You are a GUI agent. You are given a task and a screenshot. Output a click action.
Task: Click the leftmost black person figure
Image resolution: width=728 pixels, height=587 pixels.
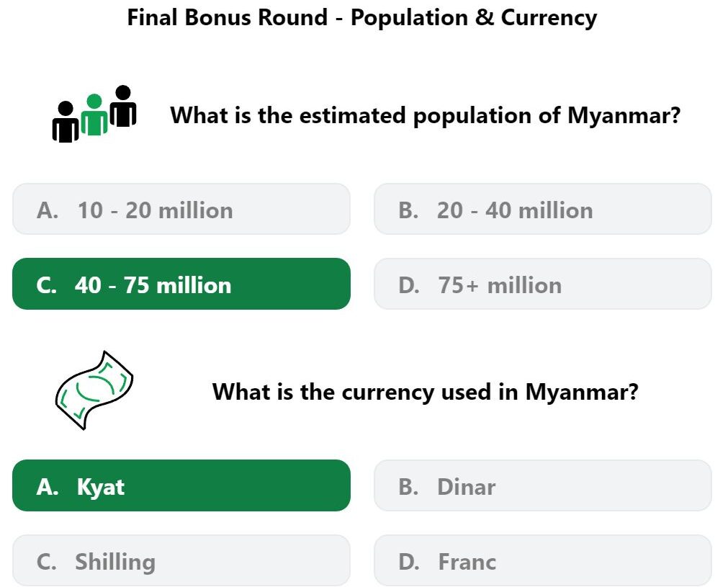66,122
